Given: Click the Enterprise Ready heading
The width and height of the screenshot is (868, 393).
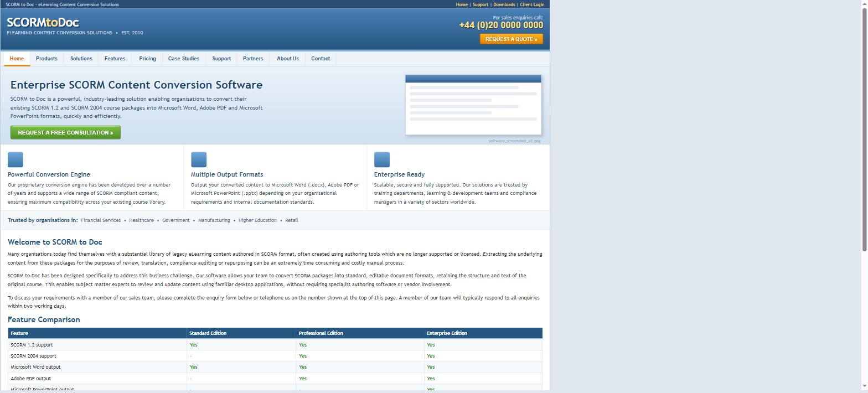Looking at the screenshot, I should (x=399, y=174).
